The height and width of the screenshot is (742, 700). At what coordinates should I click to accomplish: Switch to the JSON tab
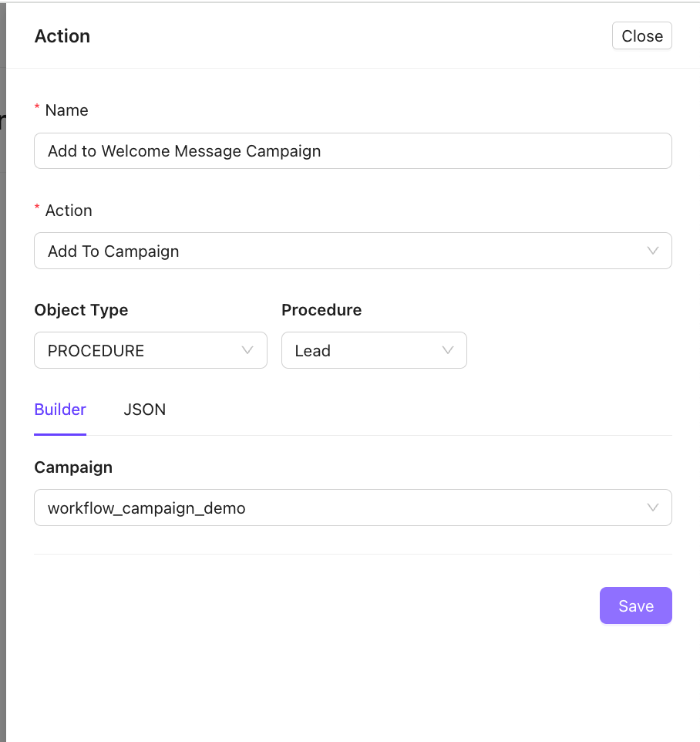[144, 410]
